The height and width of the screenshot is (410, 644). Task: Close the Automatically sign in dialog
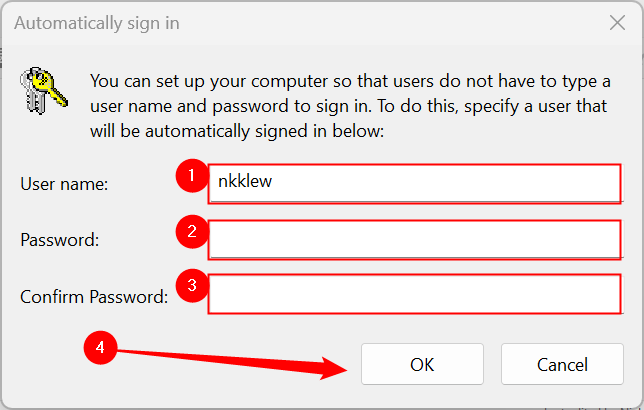coord(615,22)
